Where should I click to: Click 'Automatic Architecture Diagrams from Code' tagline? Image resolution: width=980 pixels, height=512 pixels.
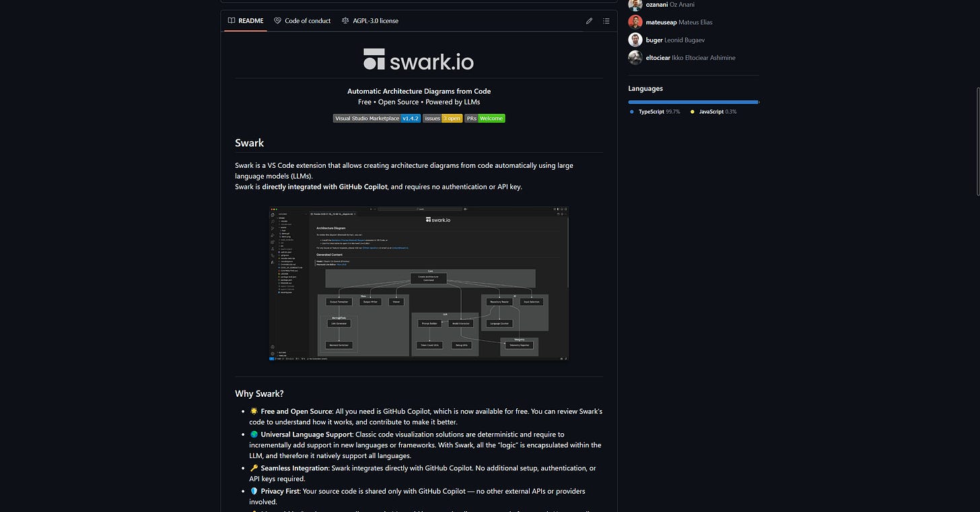[419, 91]
